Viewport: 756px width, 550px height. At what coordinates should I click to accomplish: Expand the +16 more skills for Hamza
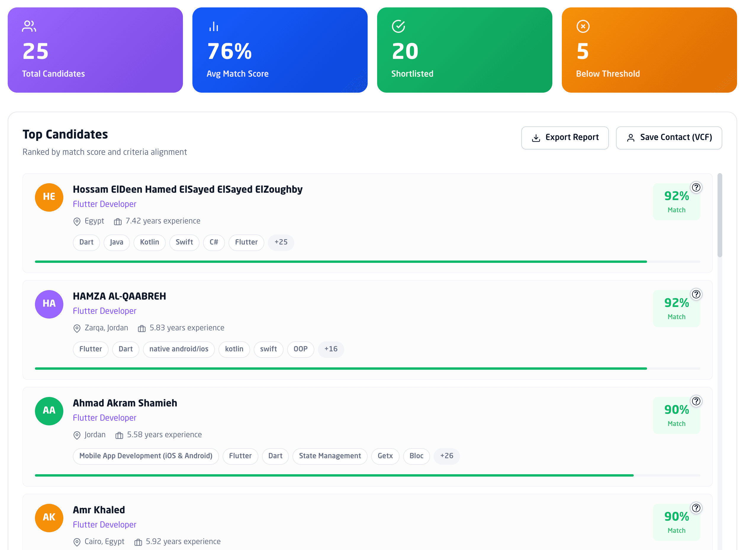[x=331, y=349]
